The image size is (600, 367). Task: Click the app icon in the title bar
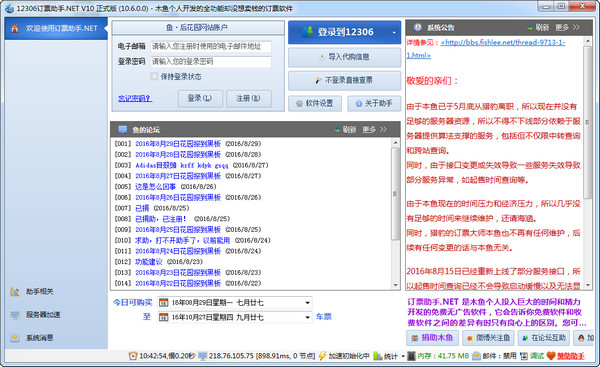pyautogui.click(x=9, y=8)
